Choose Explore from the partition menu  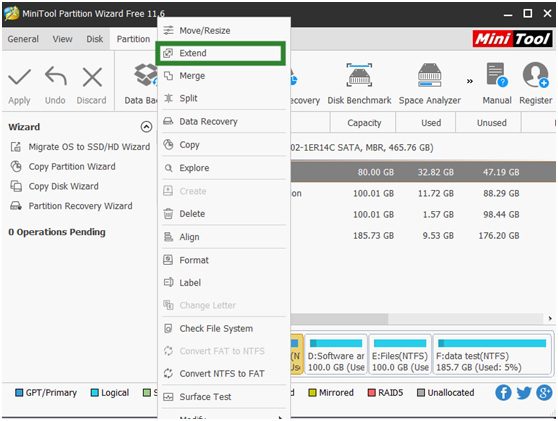223,168
